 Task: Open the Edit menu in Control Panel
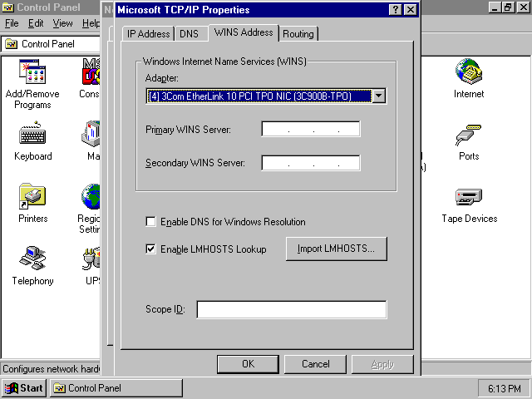point(36,23)
